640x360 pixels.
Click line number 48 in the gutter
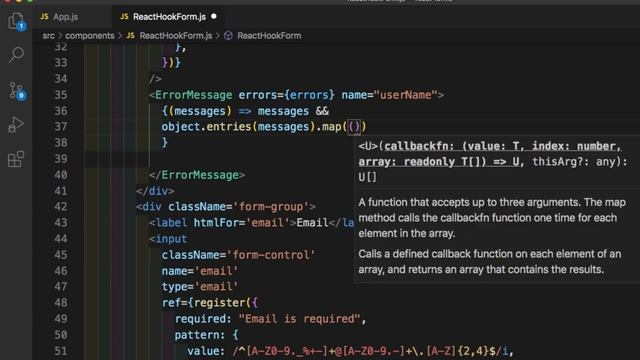(61, 303)
